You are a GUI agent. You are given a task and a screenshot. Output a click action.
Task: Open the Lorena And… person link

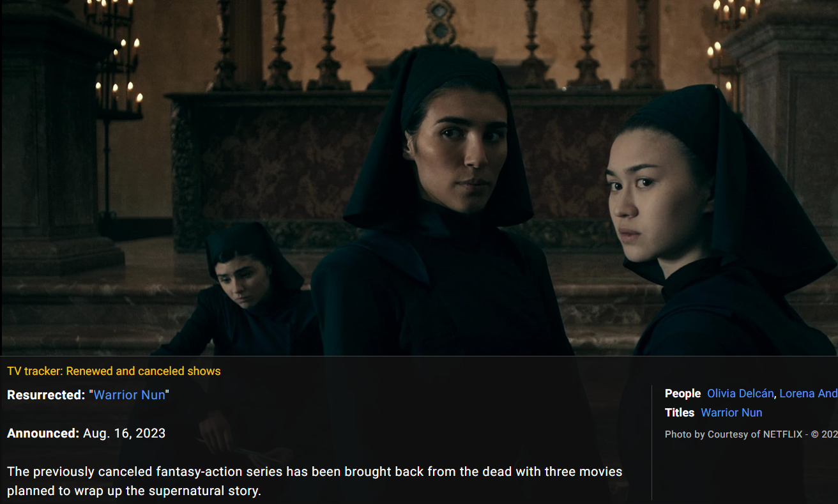pyautogui.click(x=808, y=393)
